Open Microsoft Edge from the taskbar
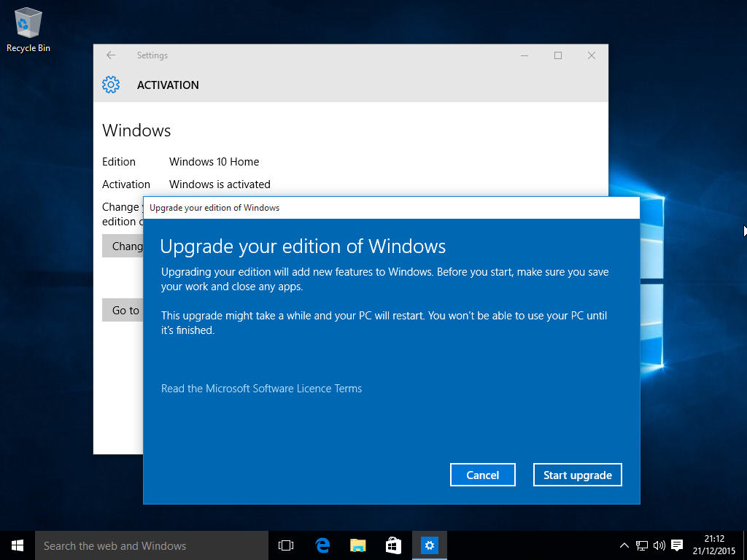The image size is (747, 560). pyautogui.click(x=321, y=545)
